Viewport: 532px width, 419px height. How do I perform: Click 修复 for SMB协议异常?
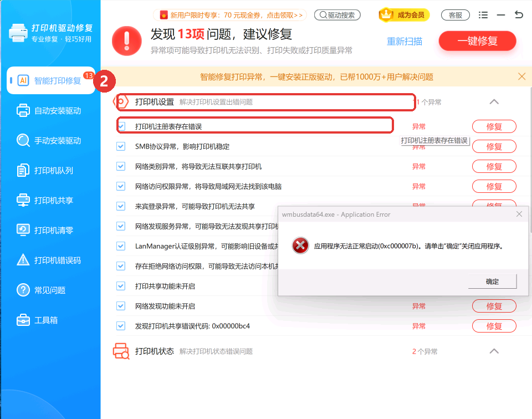494,146
